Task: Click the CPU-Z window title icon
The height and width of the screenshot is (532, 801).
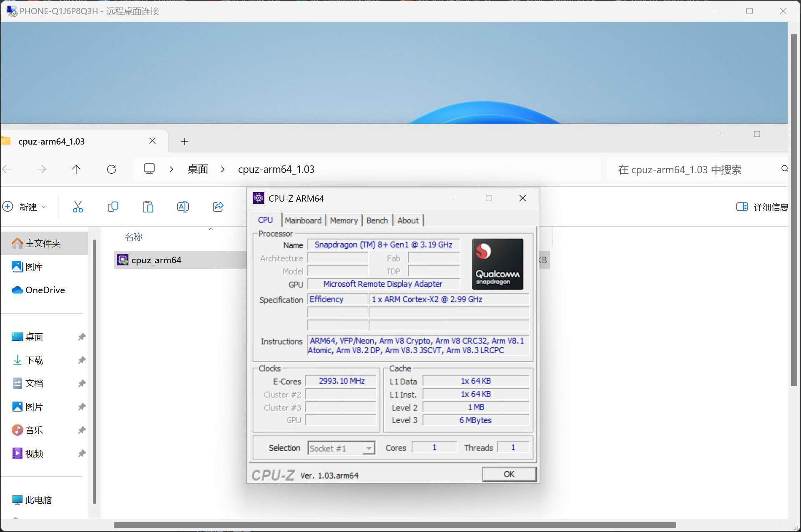Action: tap(259, 198)
